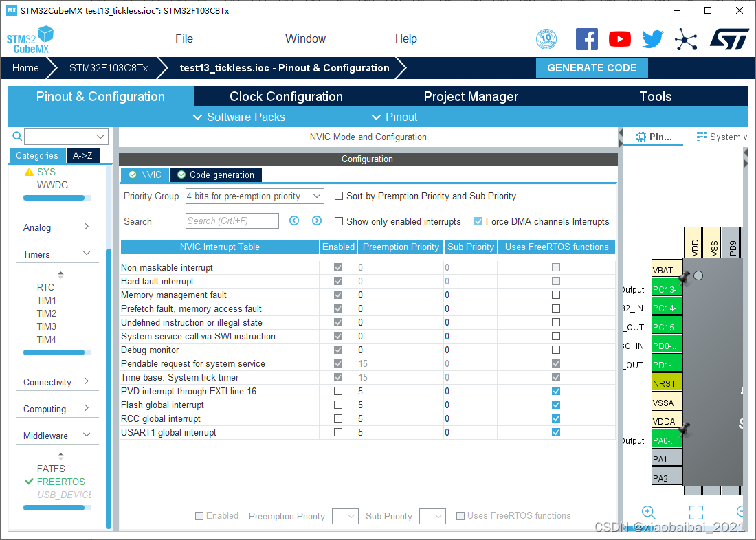Click the PC13 green pin

(667, 289)
